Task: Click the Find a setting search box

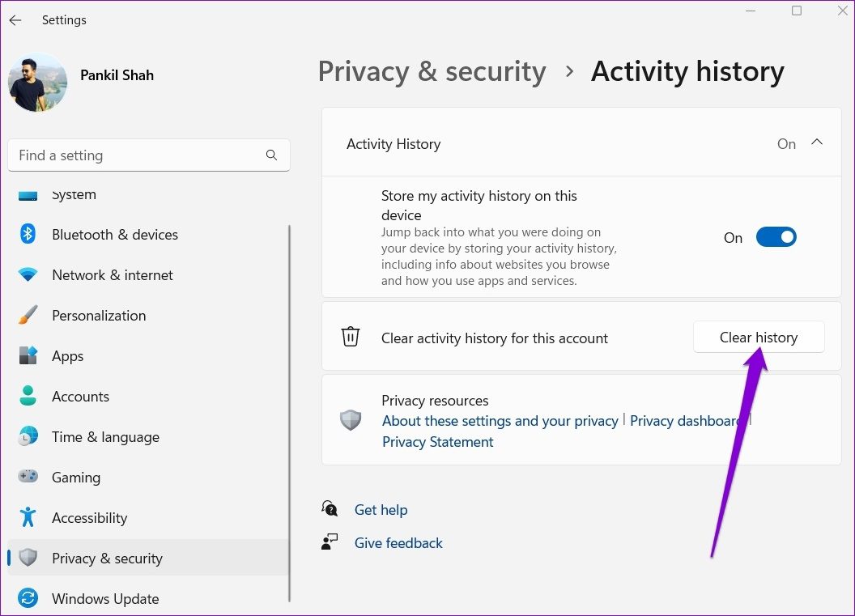Action: point(138,155)
